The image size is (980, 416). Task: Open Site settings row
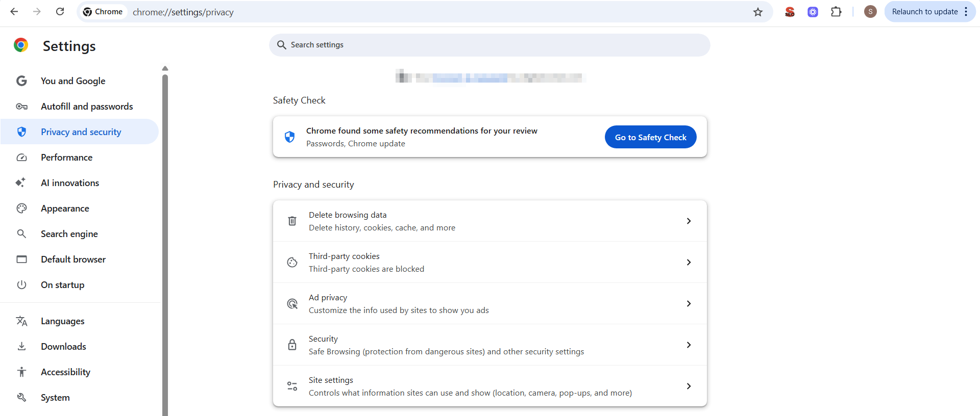tap(490, 386)
